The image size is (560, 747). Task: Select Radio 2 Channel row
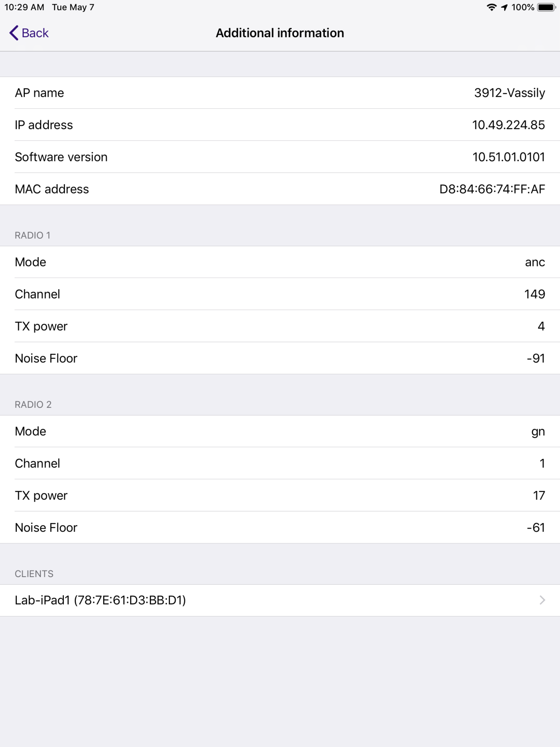pyautogui.click(x=280, y=463)
